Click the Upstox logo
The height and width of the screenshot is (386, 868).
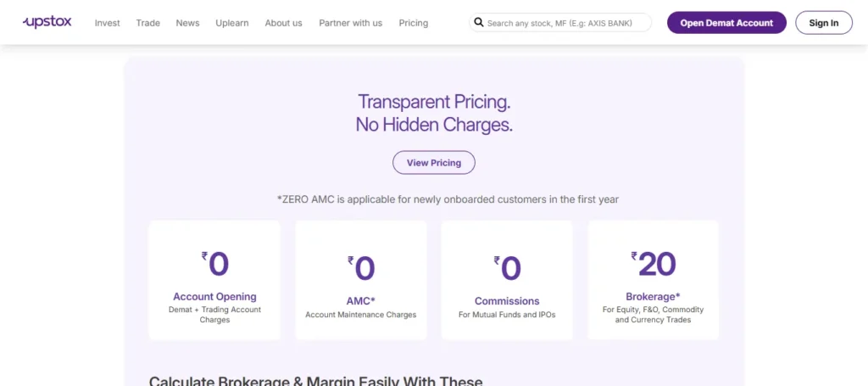point(47,23)
